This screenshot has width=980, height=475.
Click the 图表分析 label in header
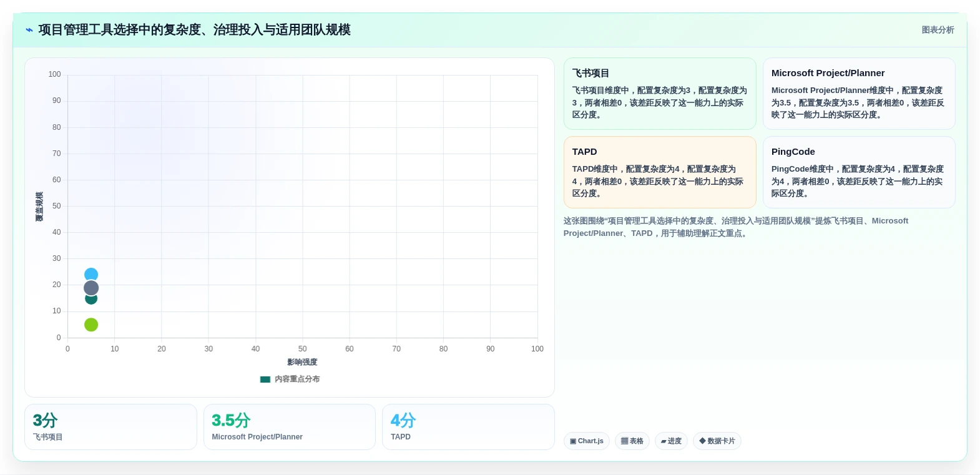[938, 30]
